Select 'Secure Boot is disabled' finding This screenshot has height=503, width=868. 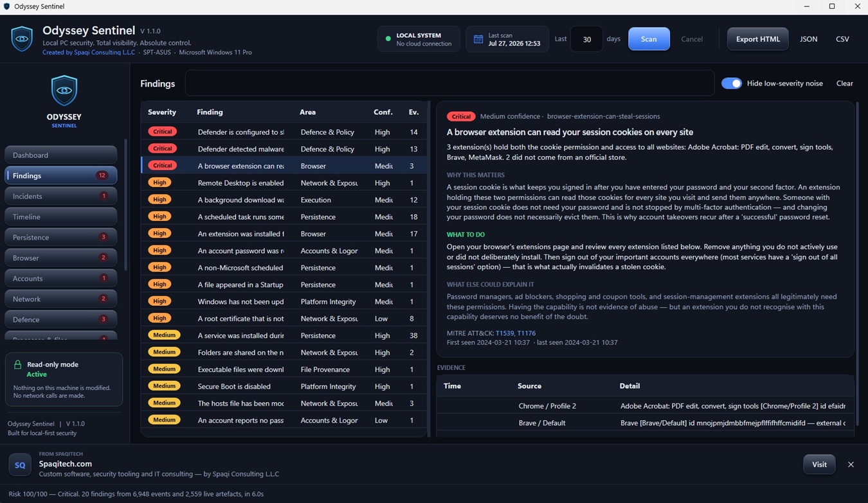pos(284,387)
